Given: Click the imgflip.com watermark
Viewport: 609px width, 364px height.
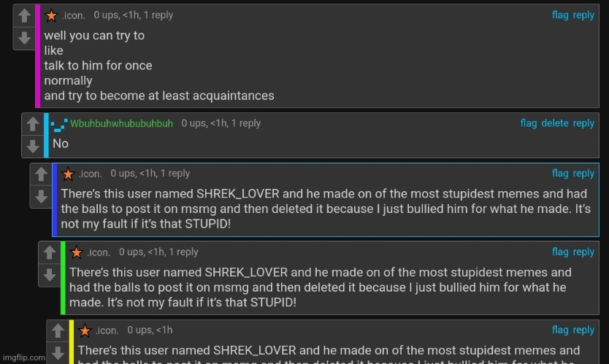Looking at the screenshot, I should point(23,357).
